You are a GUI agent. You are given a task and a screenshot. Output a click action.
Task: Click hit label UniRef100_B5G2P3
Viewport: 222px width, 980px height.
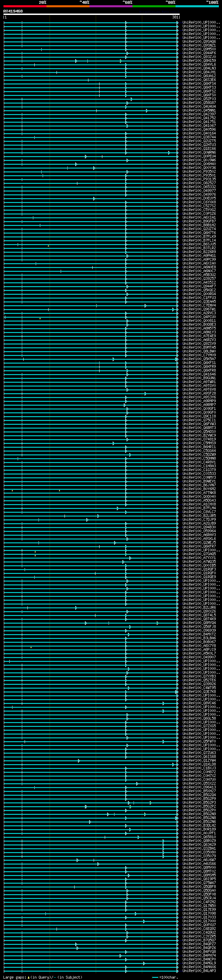tap(199, 803)
